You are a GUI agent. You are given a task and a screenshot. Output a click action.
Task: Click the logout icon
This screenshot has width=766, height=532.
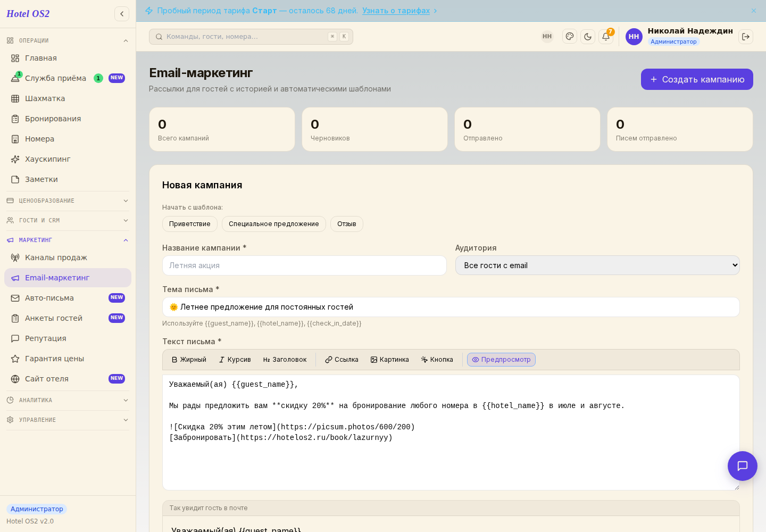coord(746,37)
